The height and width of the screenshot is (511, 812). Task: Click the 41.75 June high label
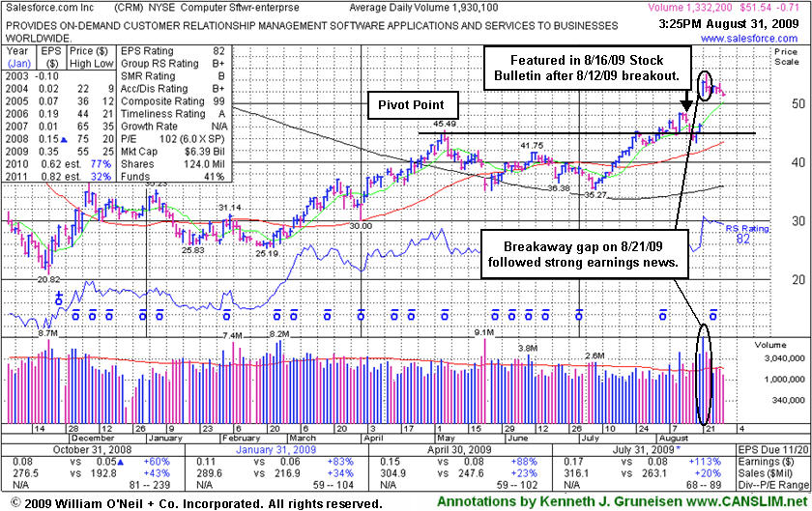tap(532, 146)
